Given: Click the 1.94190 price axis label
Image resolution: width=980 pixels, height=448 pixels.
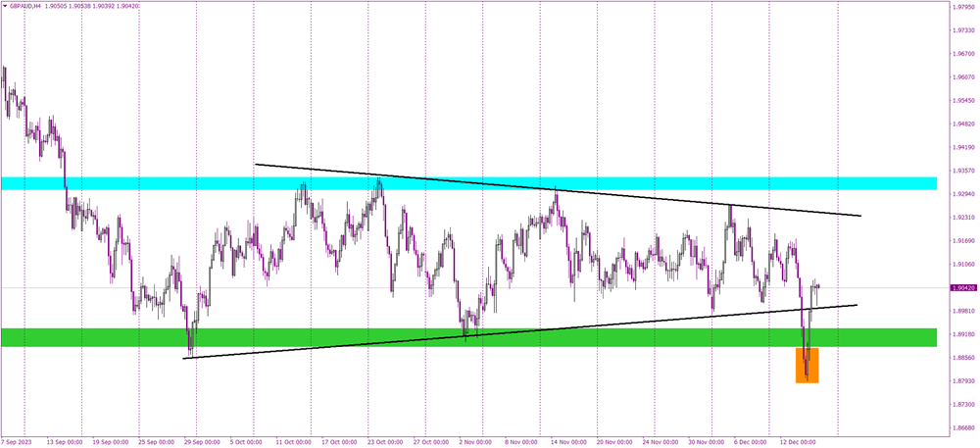Looking at the screenshot, I should click(964, 148).
